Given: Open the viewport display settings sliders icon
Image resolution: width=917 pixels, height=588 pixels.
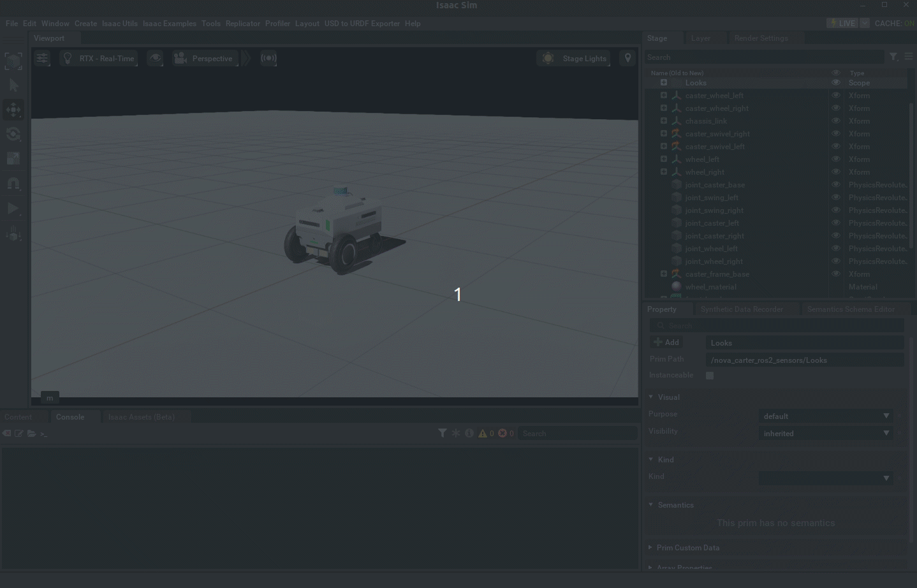Looking at the screenshot, I should coord(42,58).
